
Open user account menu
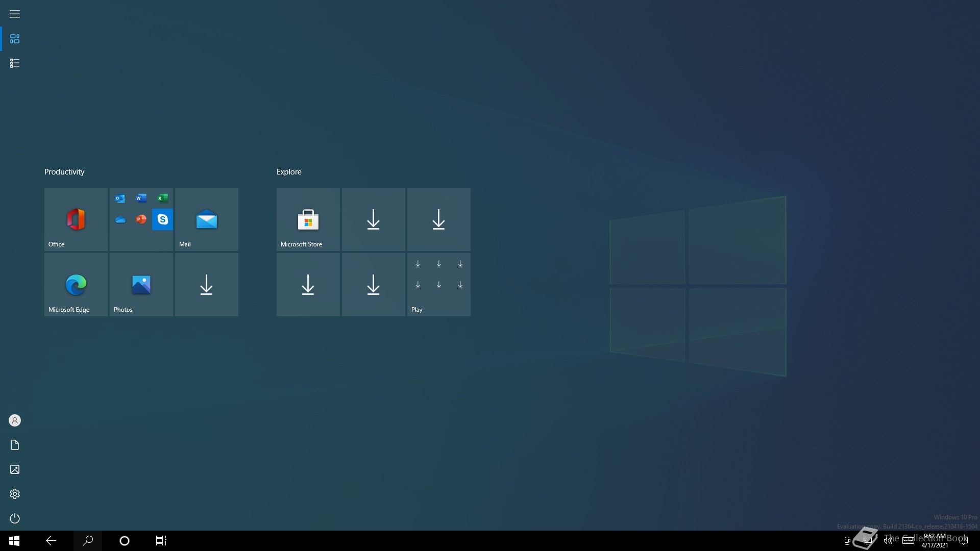15,420
